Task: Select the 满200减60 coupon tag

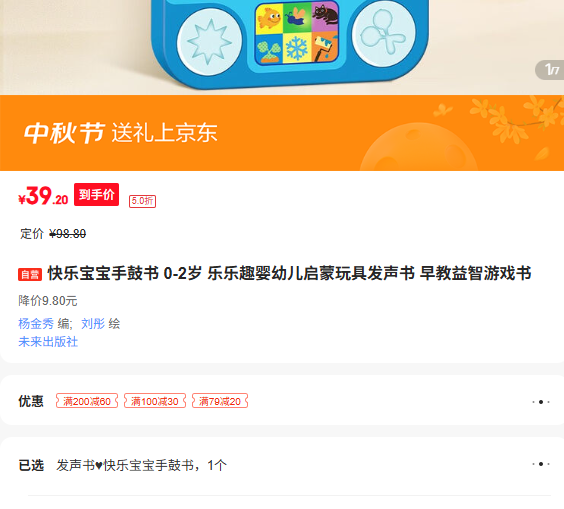Action: [x=87, y=401]
